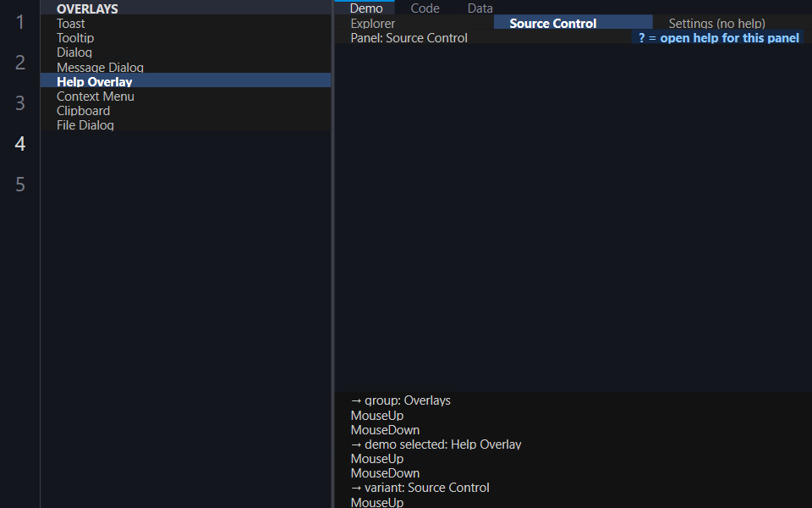
Task: Select group number 3 in the sidebar
Action: pyautogui.click(x=19, y=102)
